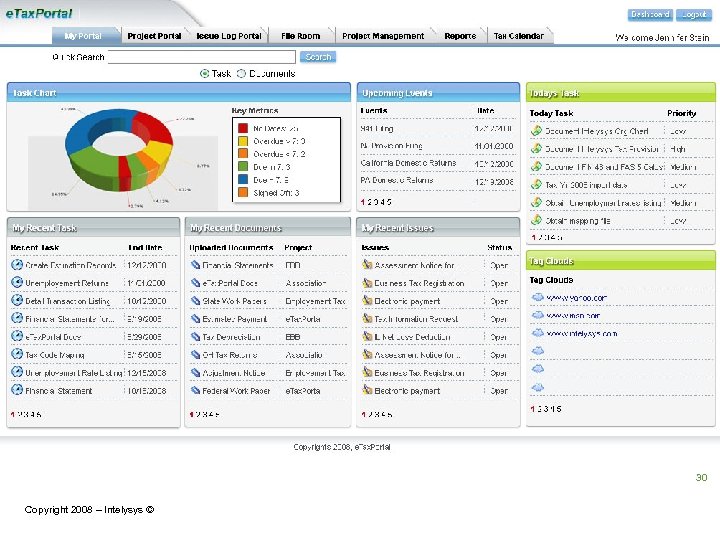Go to the File Room tab

pos(301,36)
